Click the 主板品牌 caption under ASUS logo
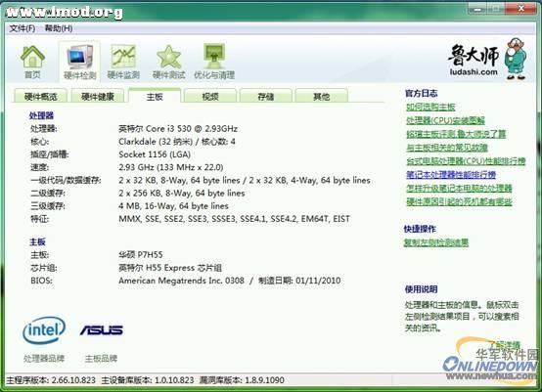 (x=101, y=359)
